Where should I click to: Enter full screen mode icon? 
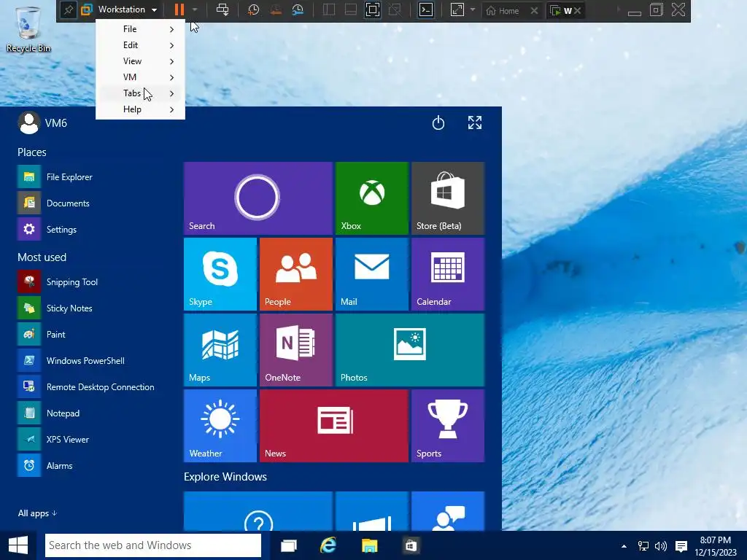(373, 9)
